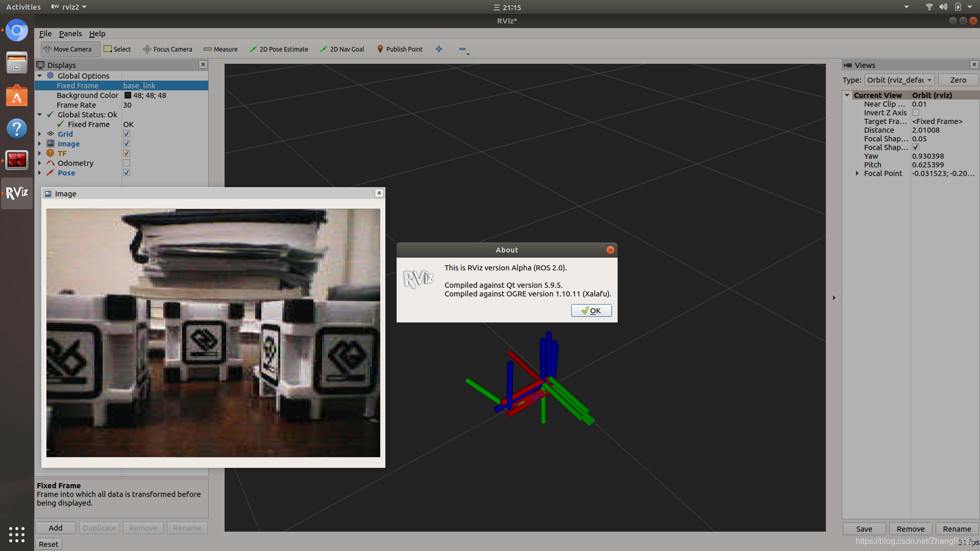Pick the 2D Nav Goal tool

click(342, 49)
